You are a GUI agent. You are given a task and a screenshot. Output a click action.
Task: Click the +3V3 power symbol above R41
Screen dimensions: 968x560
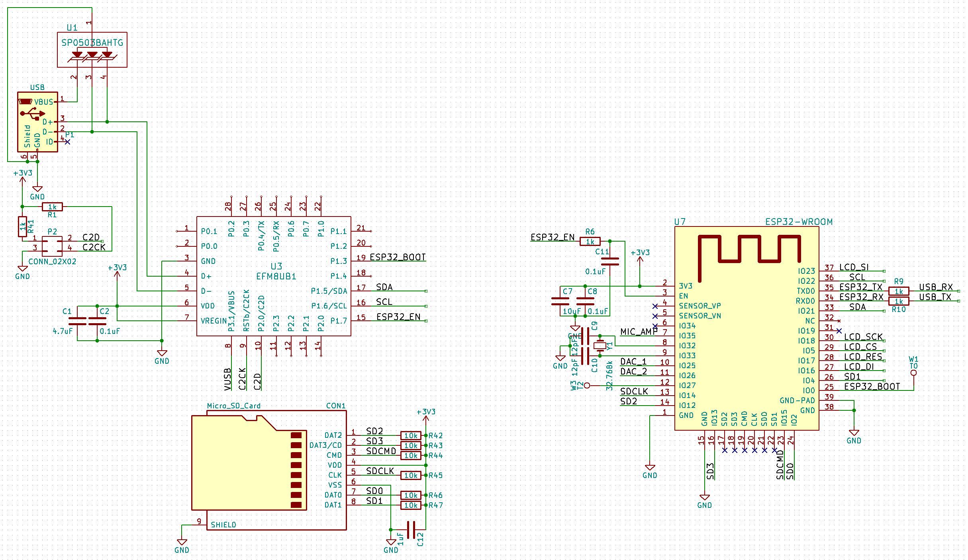pyautogui.click(x=22, y=180)
